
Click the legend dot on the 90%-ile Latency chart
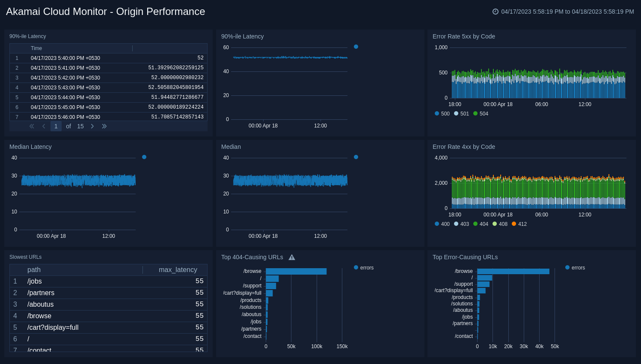(356, 47)
